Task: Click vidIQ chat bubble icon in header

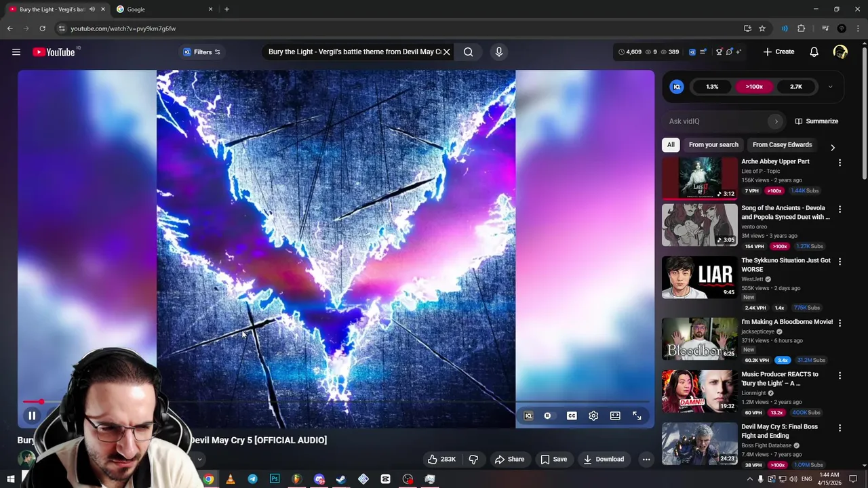Action: tap(729, 52)
